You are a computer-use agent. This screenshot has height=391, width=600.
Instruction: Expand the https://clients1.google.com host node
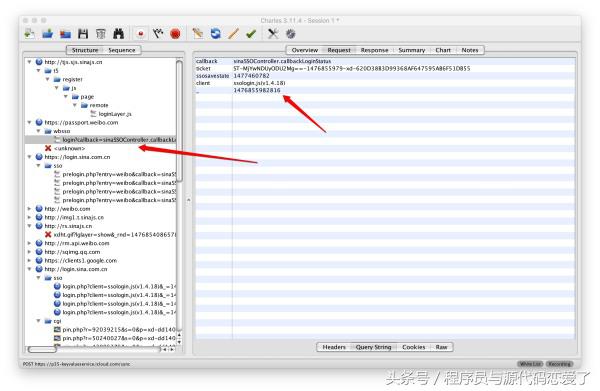29,261
